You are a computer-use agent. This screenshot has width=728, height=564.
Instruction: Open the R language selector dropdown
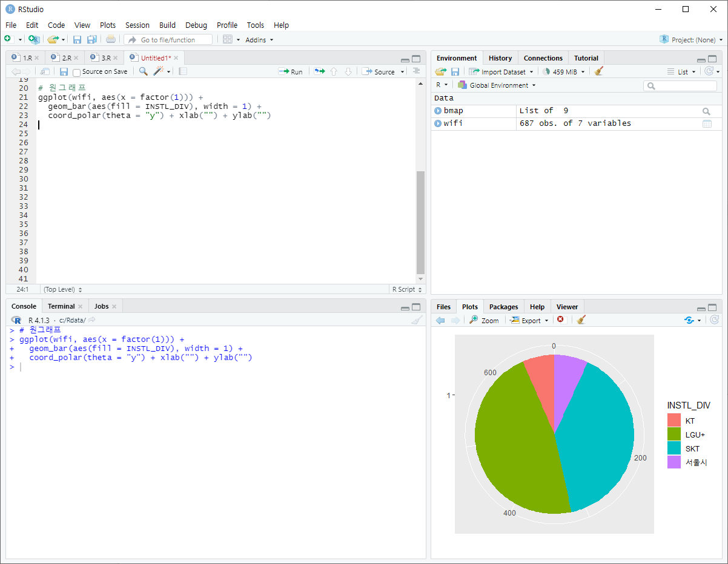[442, 85]
